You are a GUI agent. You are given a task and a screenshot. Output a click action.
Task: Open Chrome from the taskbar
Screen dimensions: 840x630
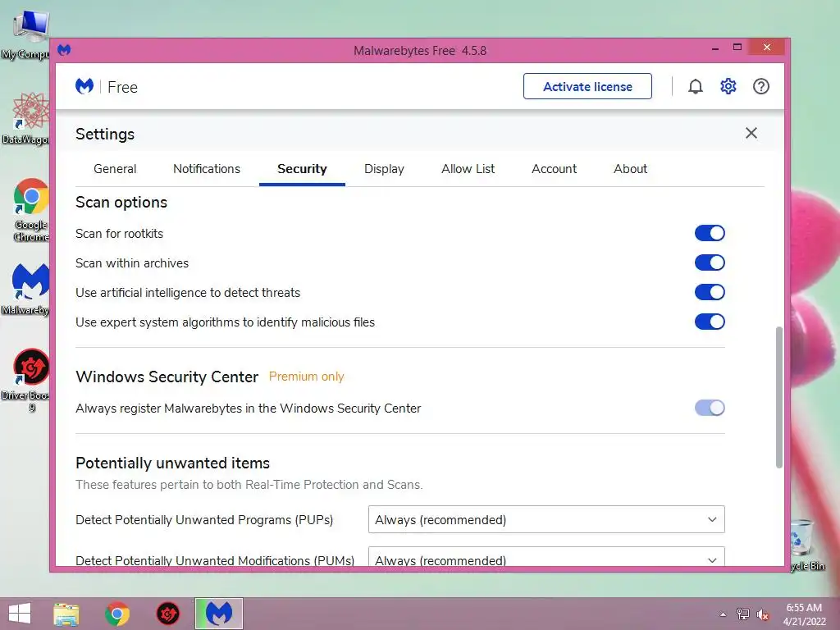tap(117, 614)
